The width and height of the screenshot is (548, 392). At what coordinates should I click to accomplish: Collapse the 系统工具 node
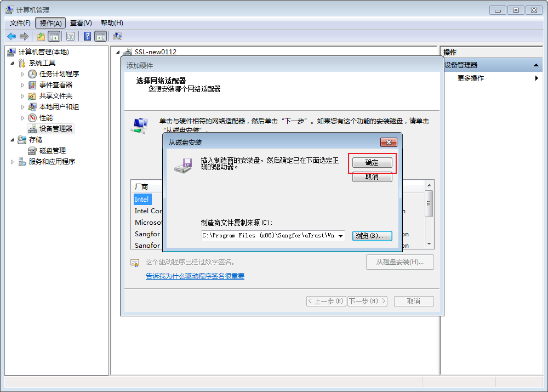coord(13,63)
